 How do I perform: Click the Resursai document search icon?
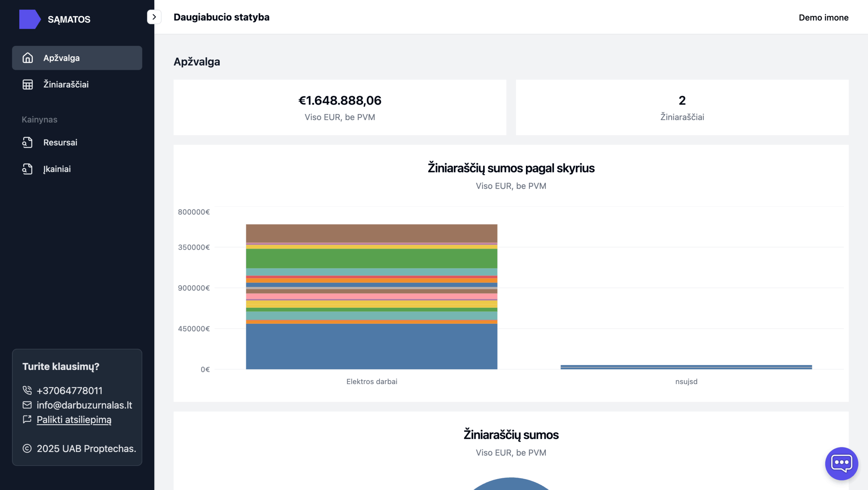(27, 143)
